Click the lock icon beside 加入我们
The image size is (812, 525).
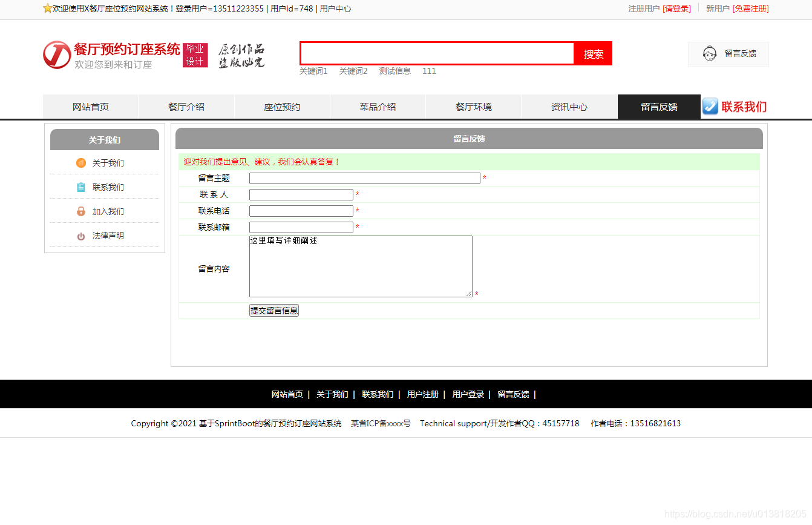pyautogui.click(x=80, y=211)
